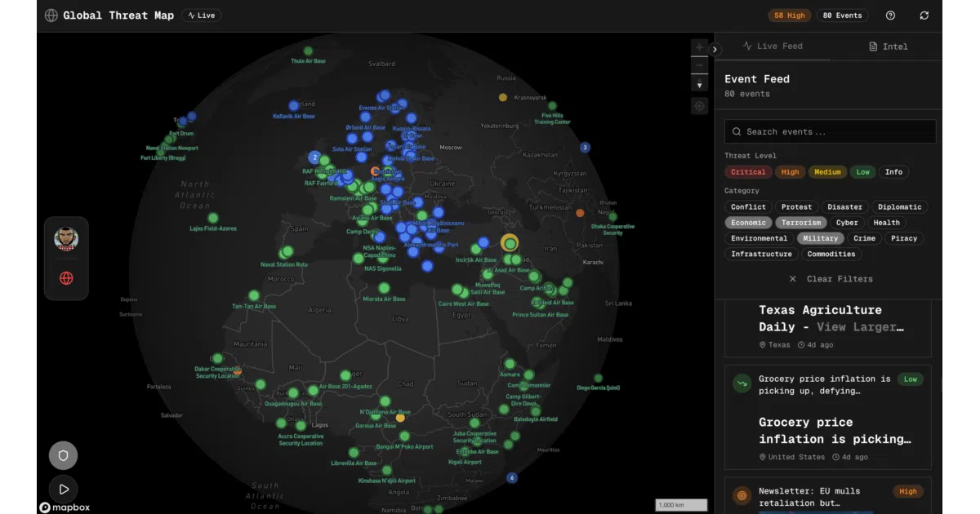
Task: Select Kinshasa N'djili Airport marker
Action: [x=387, y=471]
